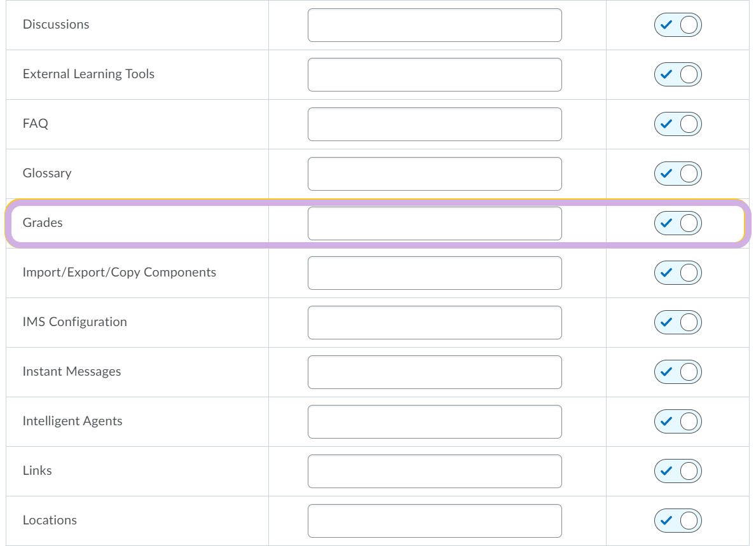Select the Glossary text input box
756x546 pixels.
coord(434,174)
